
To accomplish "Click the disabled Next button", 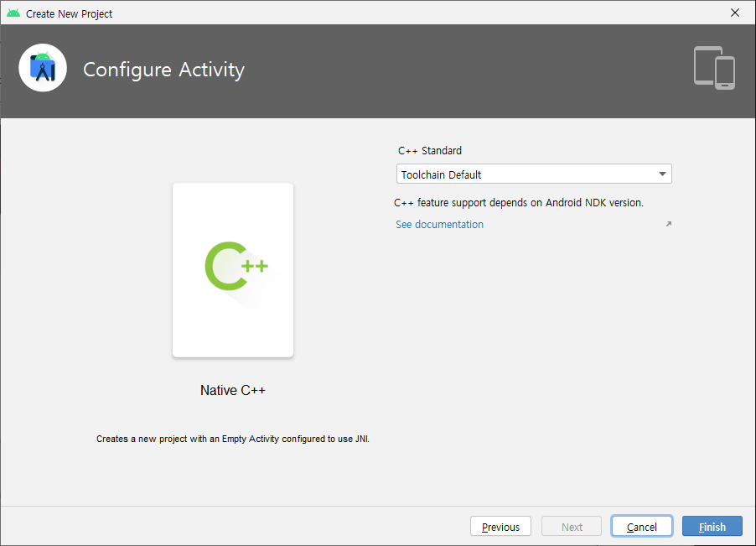I will pos(572,526).
